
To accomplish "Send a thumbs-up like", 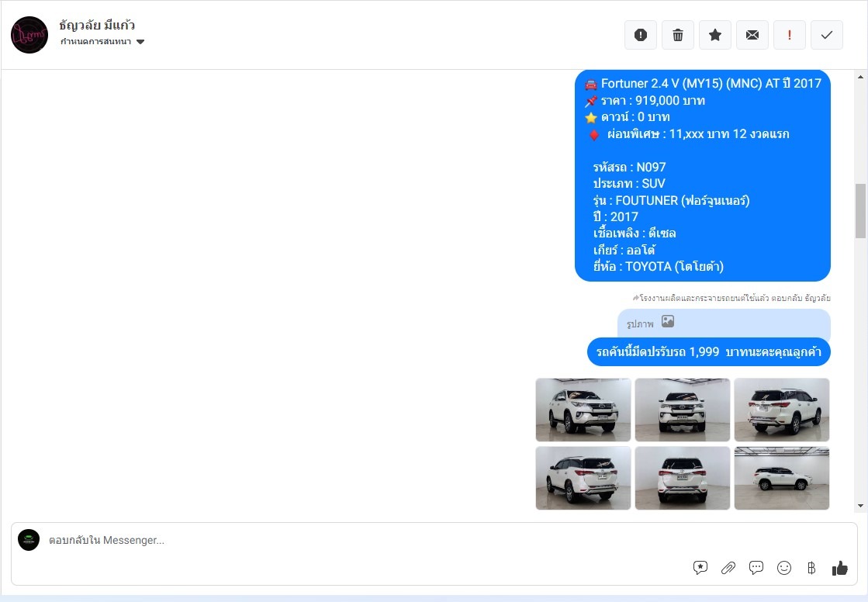I will pyautogui.click(x=840, y=568).
